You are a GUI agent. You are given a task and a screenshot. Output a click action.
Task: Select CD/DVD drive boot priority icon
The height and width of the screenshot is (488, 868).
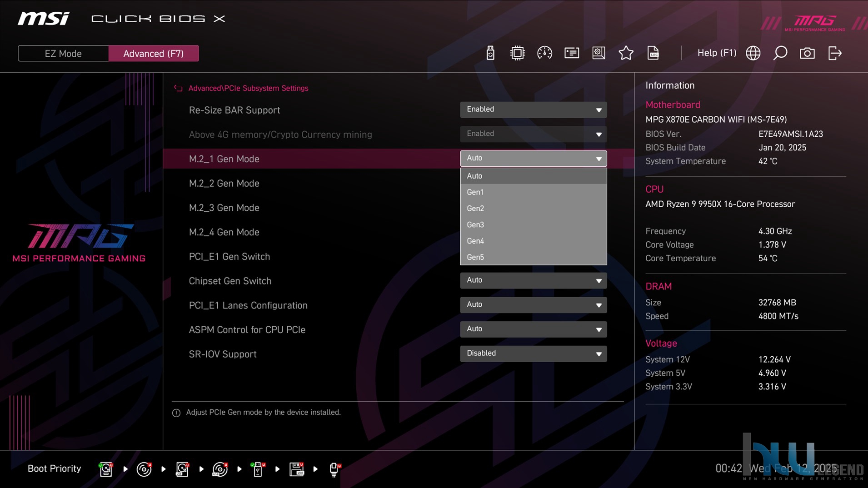click(x=144, y=469)
